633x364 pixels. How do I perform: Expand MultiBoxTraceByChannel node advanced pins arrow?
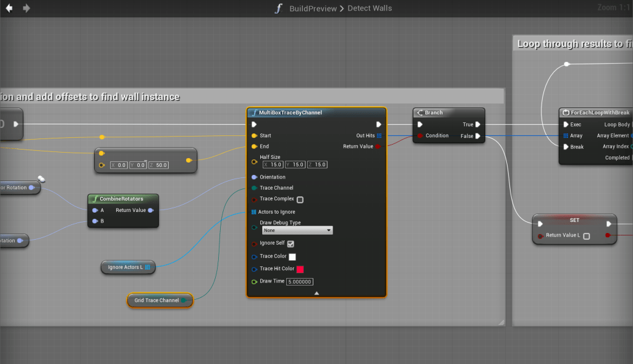[316, 293]
